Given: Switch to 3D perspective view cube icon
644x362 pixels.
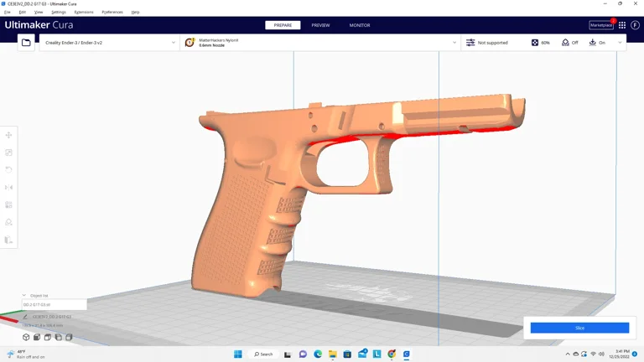Looking at the screenshot, I should [x=26, y=337].
